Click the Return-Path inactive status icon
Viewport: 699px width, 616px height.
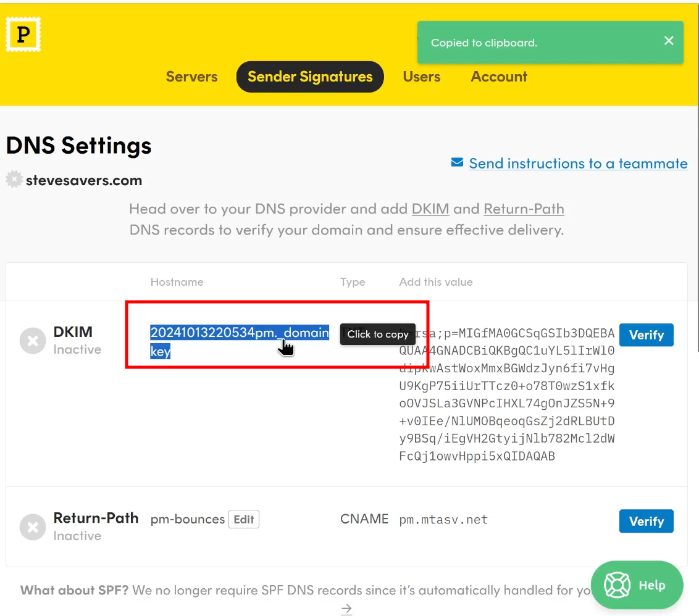pyautogui.click(x=33, y=527)
